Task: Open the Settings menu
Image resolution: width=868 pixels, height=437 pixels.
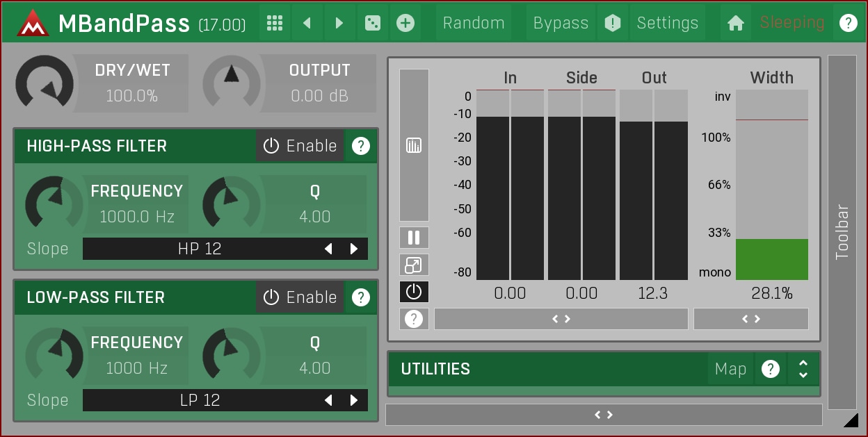Action: coord(667,23)
